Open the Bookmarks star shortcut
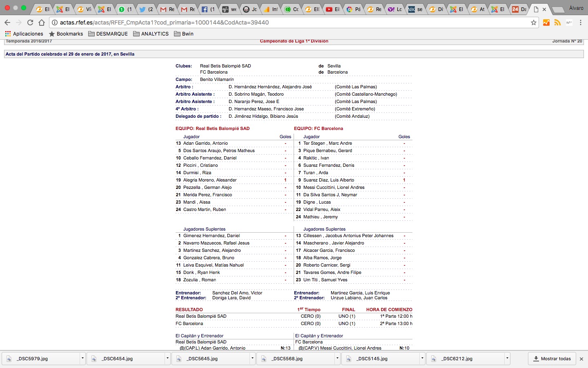Viewport: 588px width, 368px height. click(66, 34)
